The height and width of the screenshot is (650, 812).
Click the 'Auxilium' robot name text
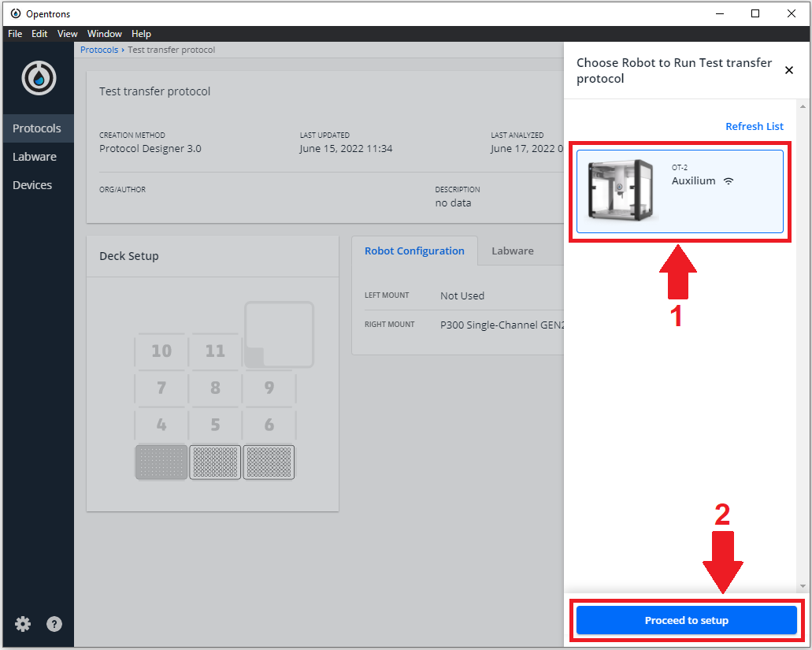[x=693, y=180]
